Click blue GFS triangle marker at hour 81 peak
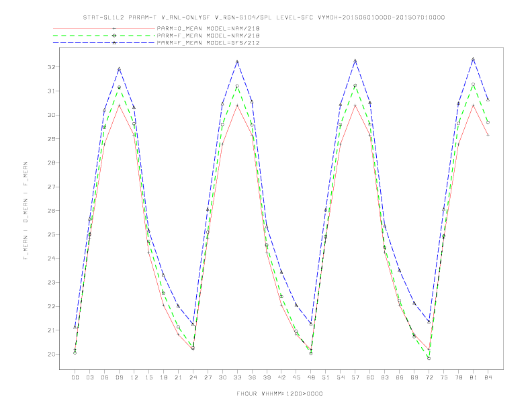Viewport: 532px width, 411px height. (474, 59)
